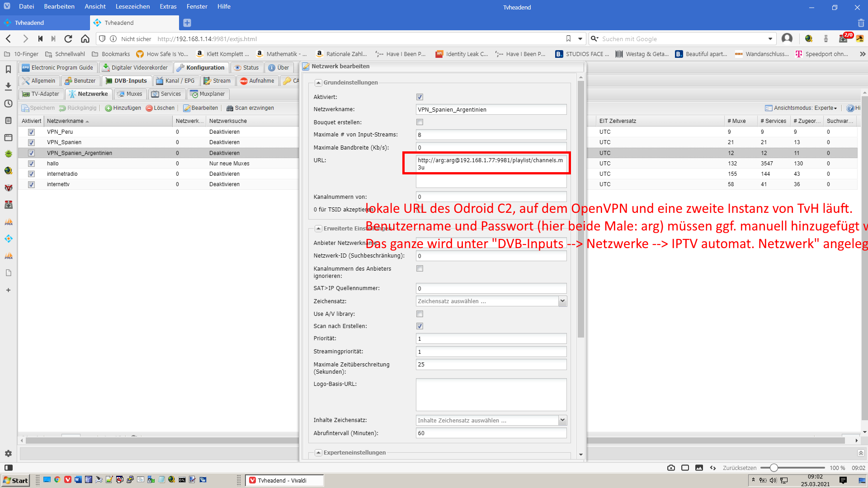Open Vivaldi history panel icon

pos(8,103)
